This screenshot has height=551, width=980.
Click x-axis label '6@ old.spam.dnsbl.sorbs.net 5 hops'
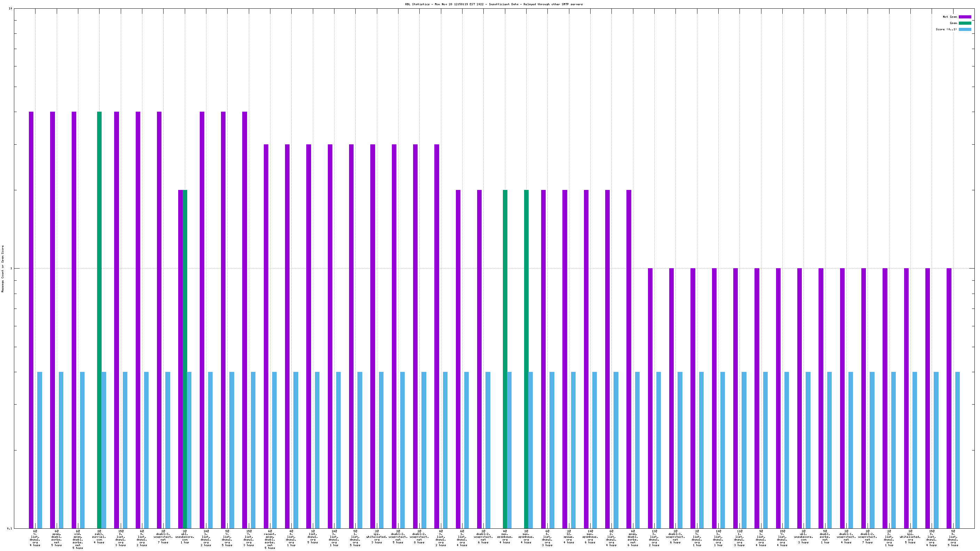pyautogui.click(x=78, y=539)
